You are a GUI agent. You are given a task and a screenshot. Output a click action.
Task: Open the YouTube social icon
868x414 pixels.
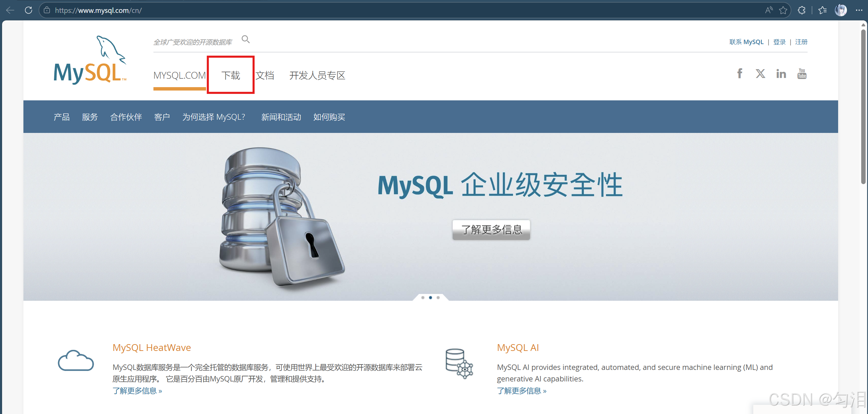(x=801, y=74)
